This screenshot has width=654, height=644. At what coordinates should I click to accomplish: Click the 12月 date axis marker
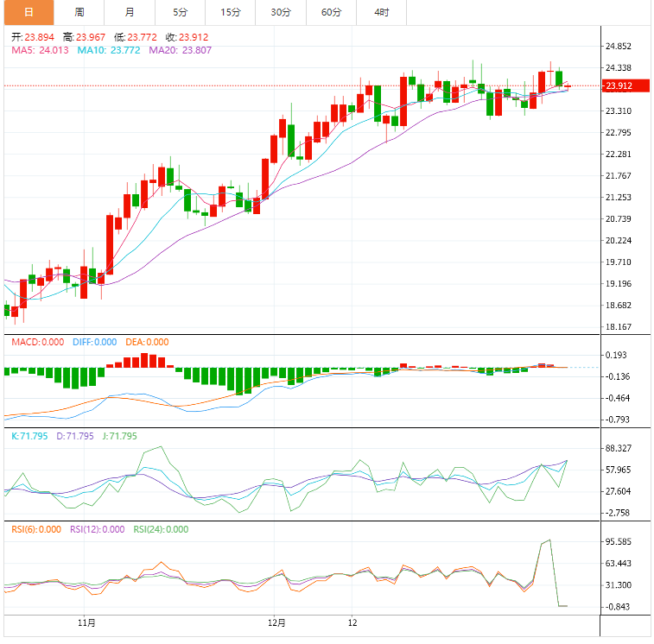[x=276, y=622]
